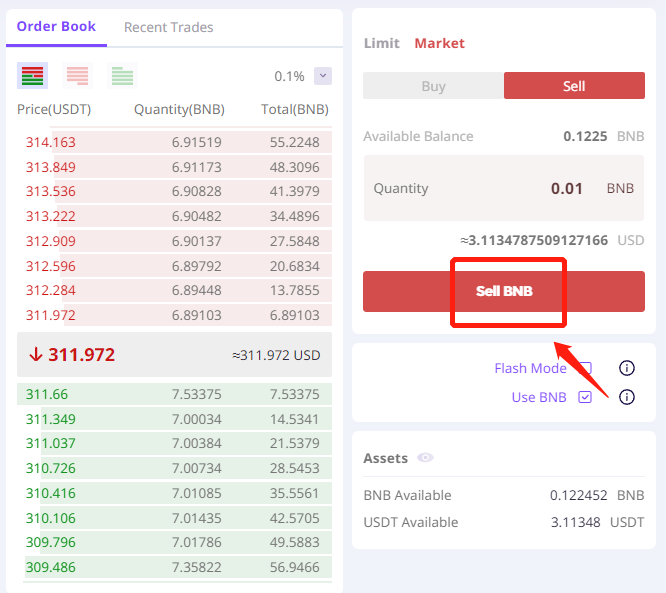Switch to the Sell side
Image resolution: width=666 pixels, height=593 pixels.
(x=574, y=86)
